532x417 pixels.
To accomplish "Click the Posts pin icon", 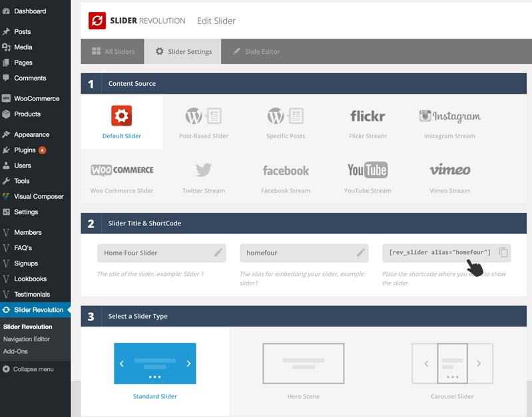I will point(6,31).
